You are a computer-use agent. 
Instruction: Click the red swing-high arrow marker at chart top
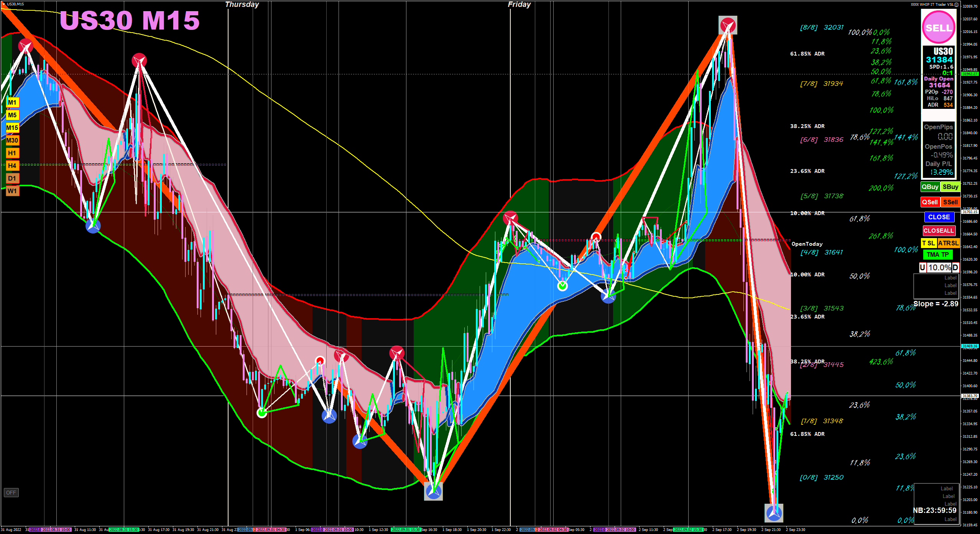[727, 25]
